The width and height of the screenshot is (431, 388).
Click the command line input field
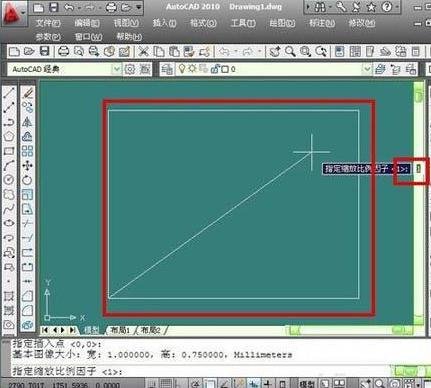tap(200, 371)
